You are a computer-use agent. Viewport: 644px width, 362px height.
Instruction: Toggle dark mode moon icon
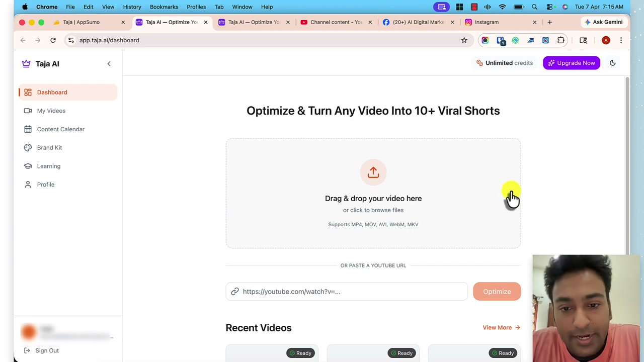(x=612, y=63)
